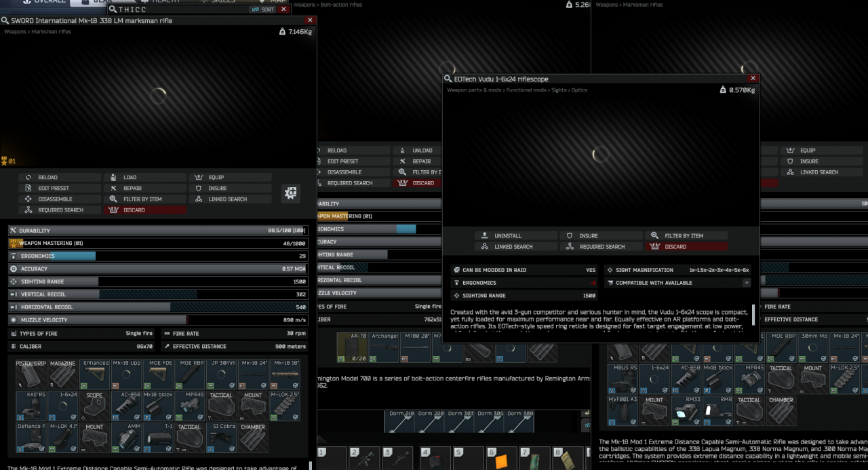Click DISCARD in the bolt-action rifle window

[418, 183]
